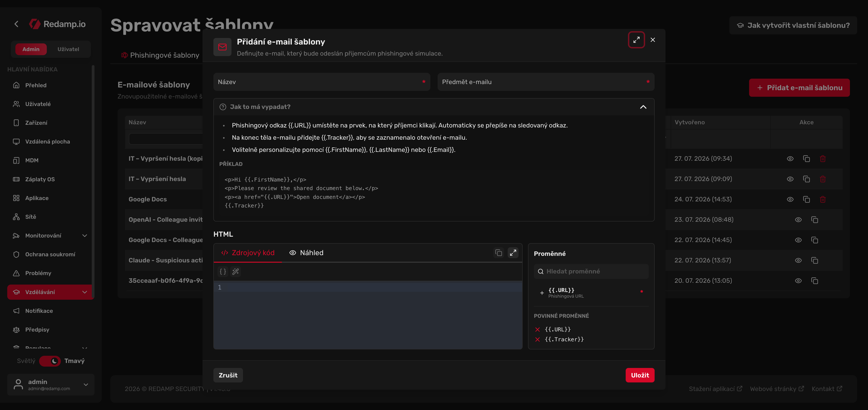Open Uživatelé in the sidebar
This screenshot has width=868, height=410.
click(50, 104)
